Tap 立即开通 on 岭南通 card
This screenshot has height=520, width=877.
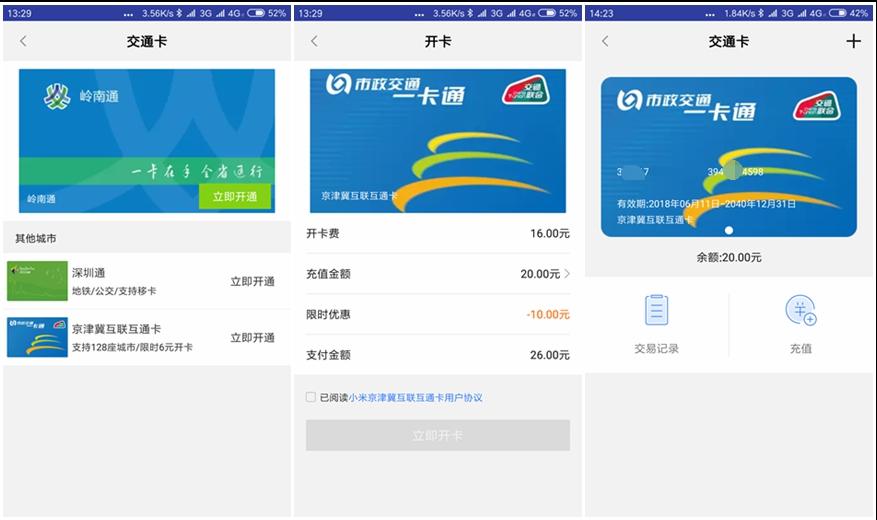(235, 197)
